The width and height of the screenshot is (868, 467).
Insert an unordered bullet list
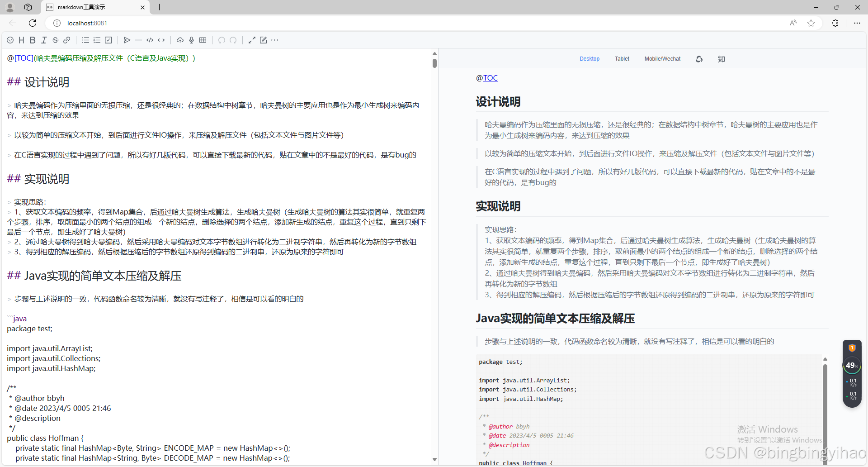pyautogui.click(x=85, y=40)
